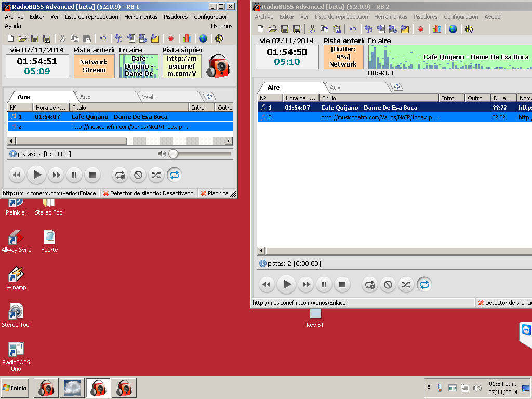Show hidden tray icons chevron
The image size is (532, 399).
[x=429, y=388]
